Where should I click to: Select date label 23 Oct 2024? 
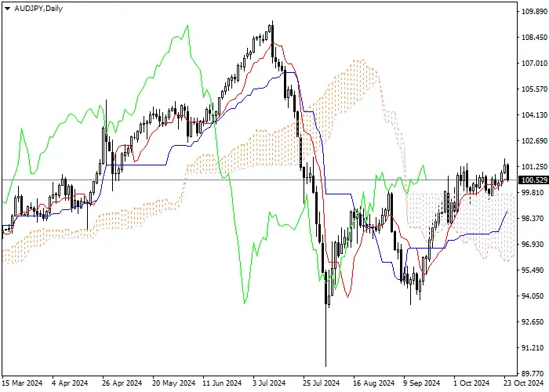pos(524,383)
